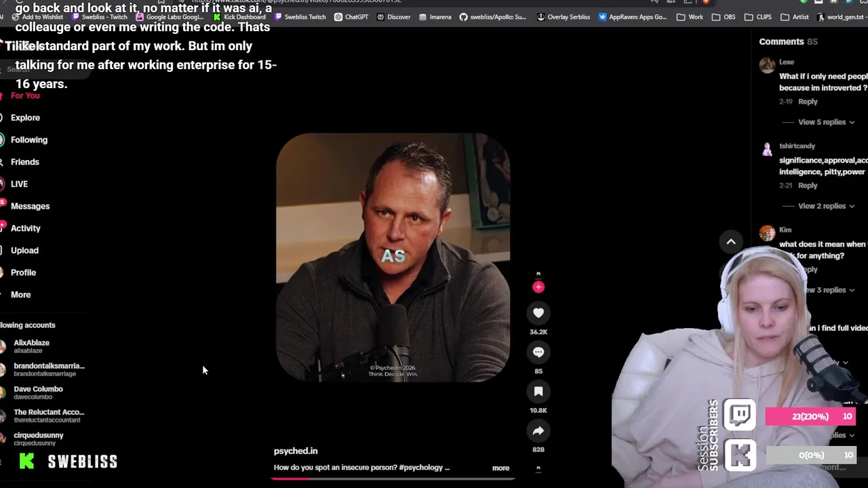This screenshot has width=868, height=488.
Task: Click the #psychology hashtag in the caption
Action: point(421,468)
